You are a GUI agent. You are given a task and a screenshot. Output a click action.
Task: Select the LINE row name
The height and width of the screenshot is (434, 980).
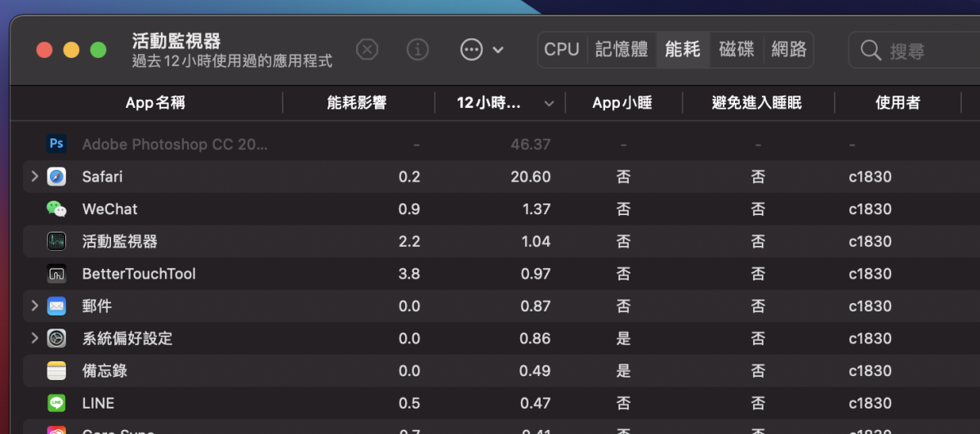click(x=98, y=404)
